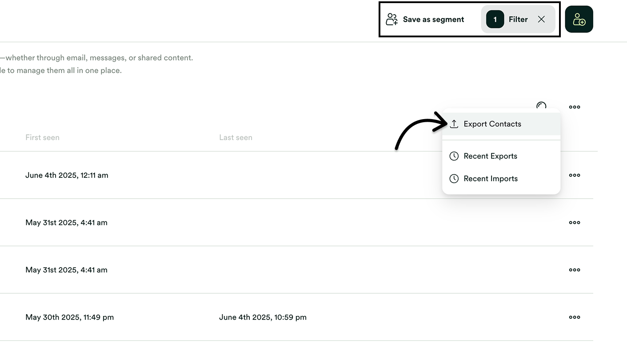Click the clock icon next to Recent Imports

454,179
